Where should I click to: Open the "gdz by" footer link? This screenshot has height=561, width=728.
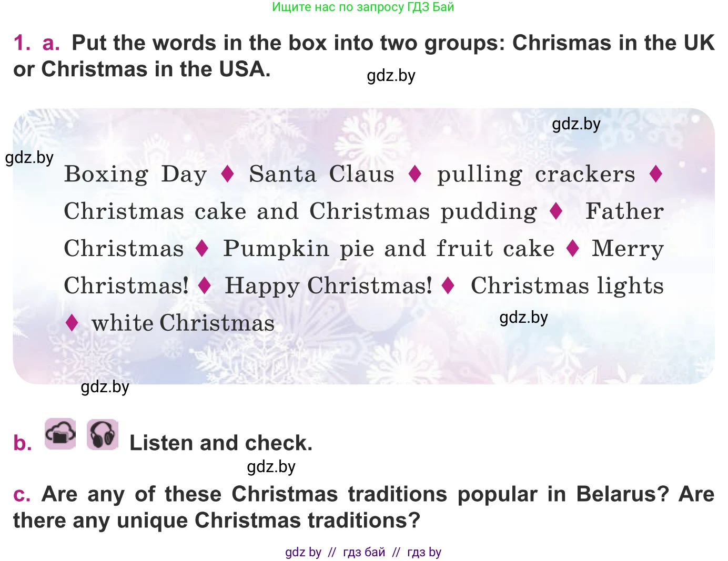(x=303, y=552)
